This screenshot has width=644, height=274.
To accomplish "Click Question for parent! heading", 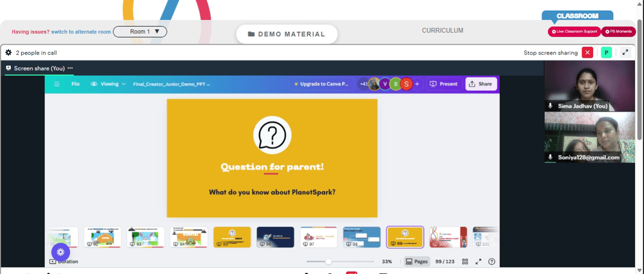I will 272,166.
